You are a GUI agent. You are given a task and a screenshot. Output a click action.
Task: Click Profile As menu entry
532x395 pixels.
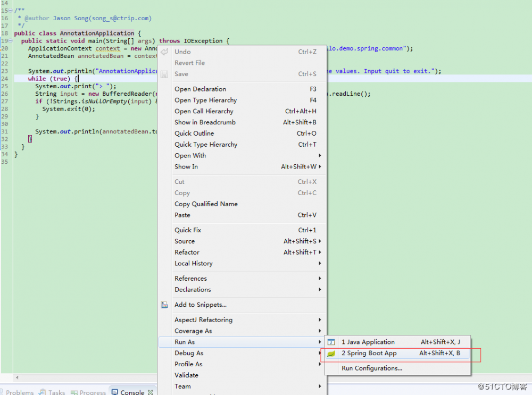click(241, 364)
